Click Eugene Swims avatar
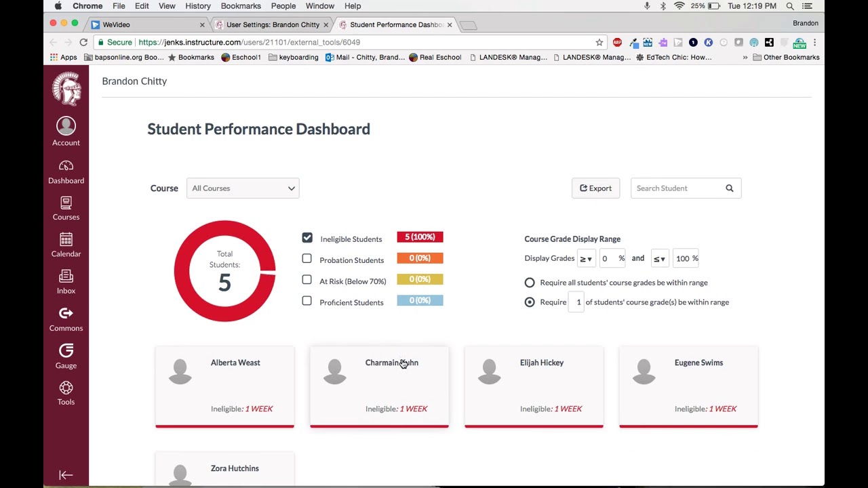This screenshot has width=868, height=488. pyautogui.click(x=644, y=371)
